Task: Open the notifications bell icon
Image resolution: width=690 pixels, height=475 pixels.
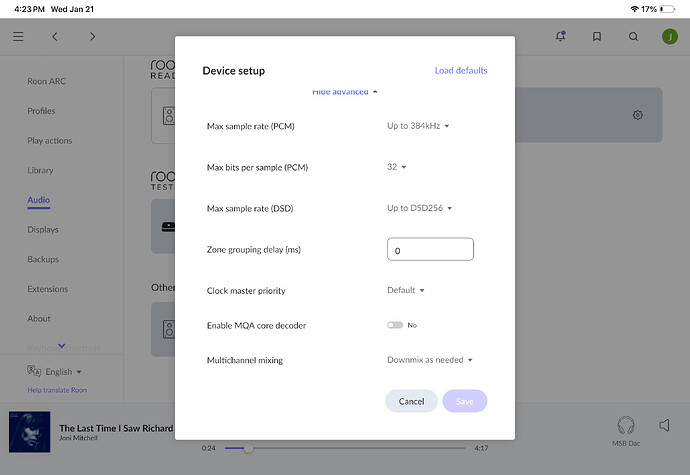Action: tap(560, 37)
